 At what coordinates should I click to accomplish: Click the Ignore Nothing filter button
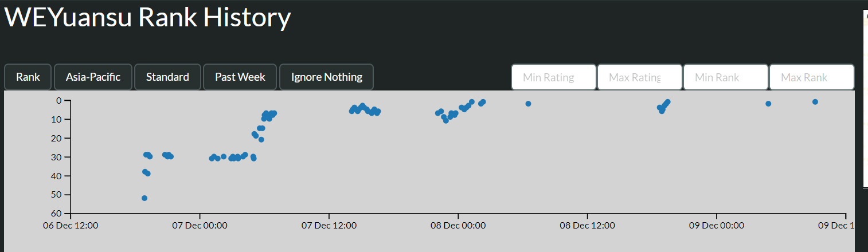tap(326, 77)
